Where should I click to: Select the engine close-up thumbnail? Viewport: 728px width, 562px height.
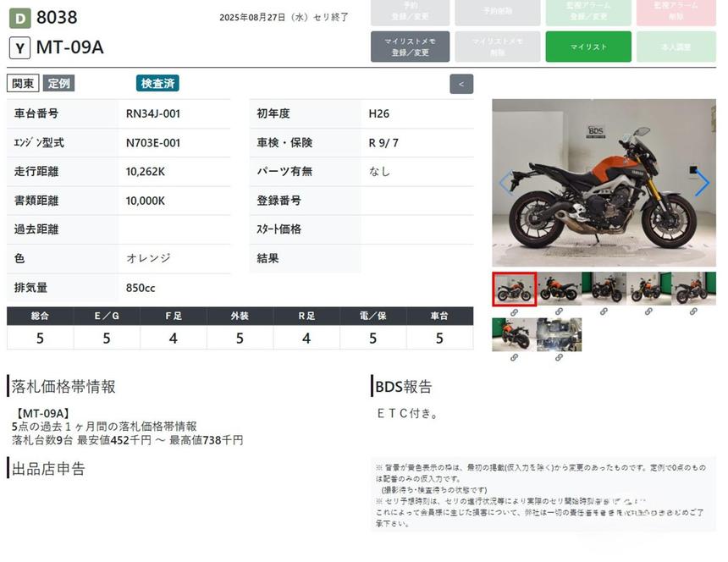pyautogui.click(x=559, y=334)
